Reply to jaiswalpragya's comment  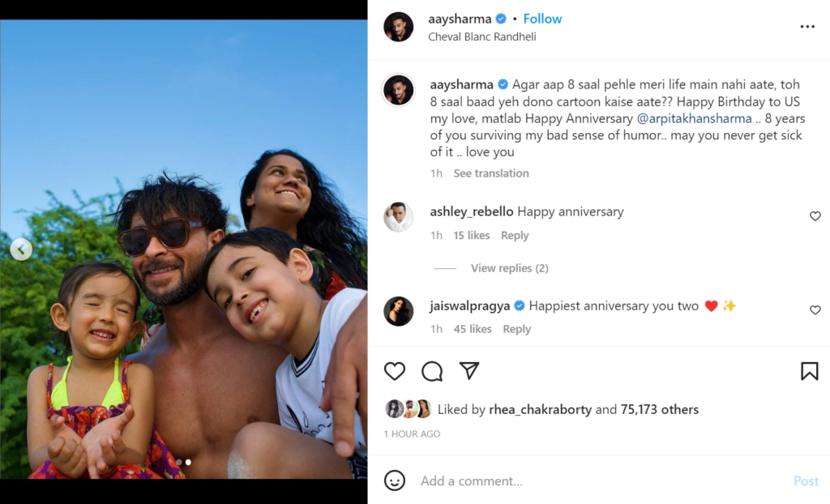517,329
